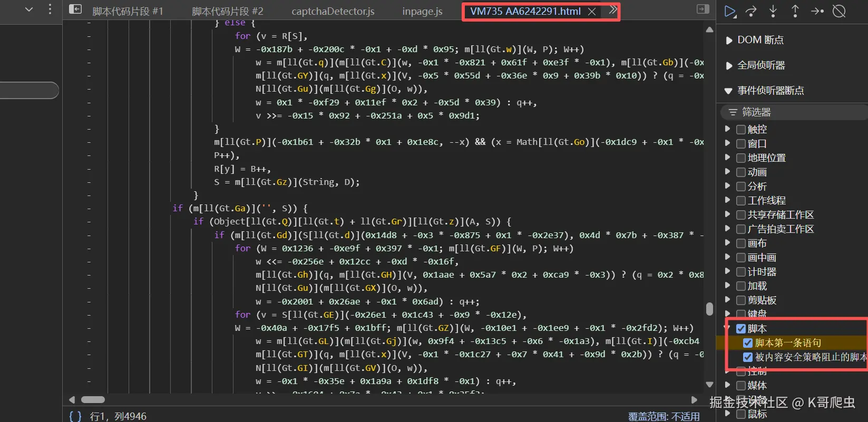Click the 加载 label
The height and width of the screenshot is (422, 868).
click(757, 286)
